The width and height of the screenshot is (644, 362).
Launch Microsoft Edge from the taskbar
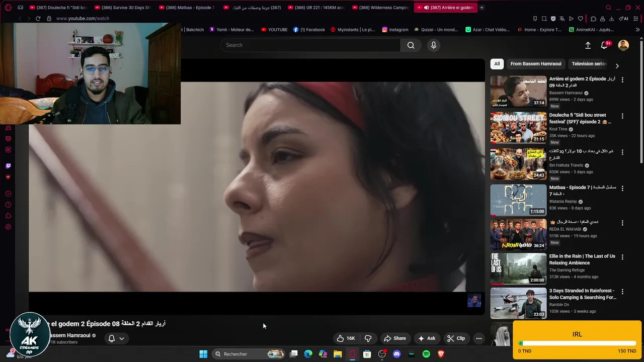(308, 354)
